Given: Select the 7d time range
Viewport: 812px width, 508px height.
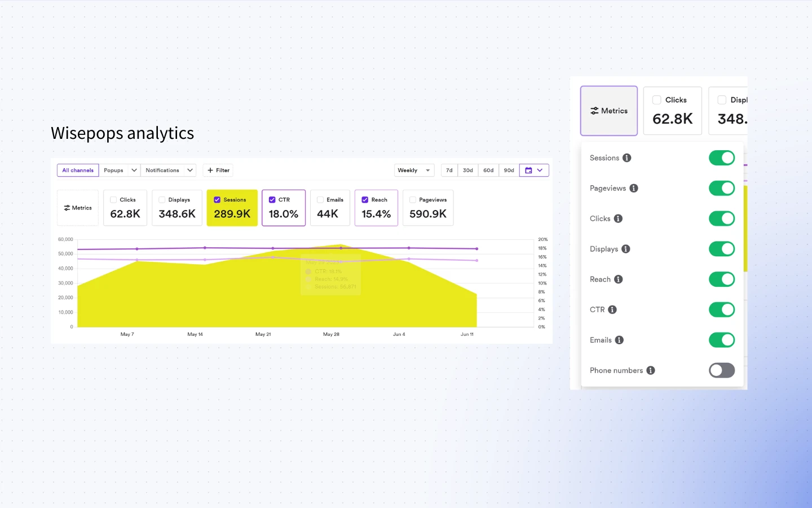Looking at the screenshot, I should click(449, 170).
